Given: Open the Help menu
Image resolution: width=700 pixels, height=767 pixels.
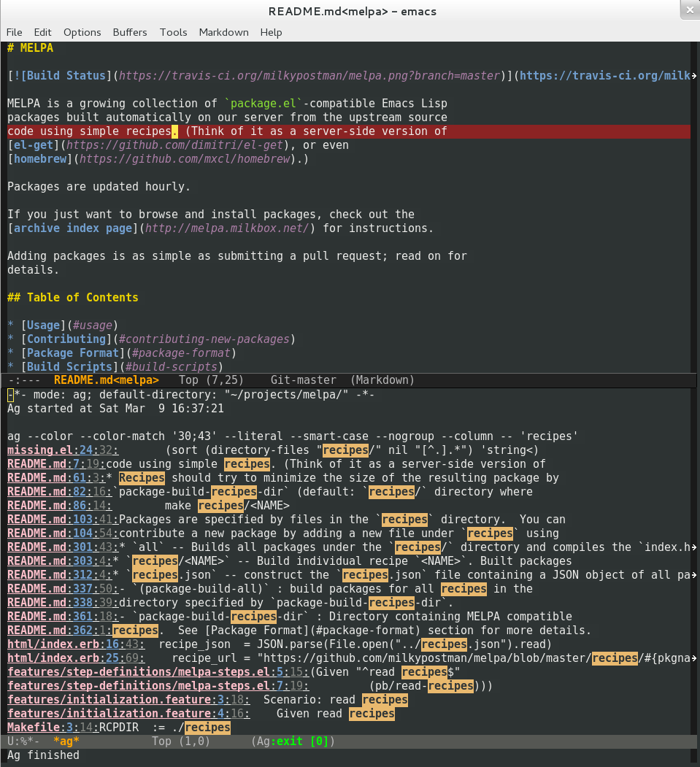Looking at the screenshot, I should tap(271, 32).
